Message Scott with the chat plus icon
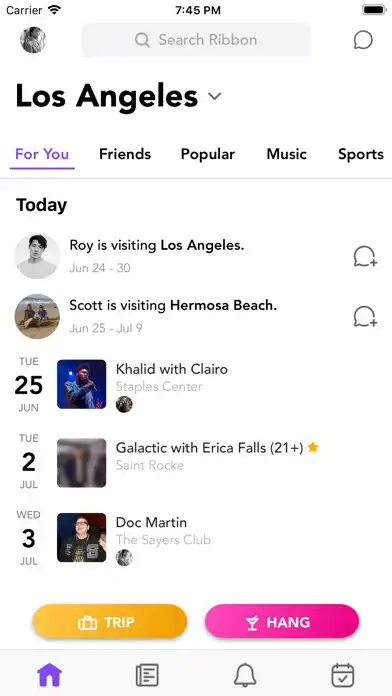 click(365, 316)
